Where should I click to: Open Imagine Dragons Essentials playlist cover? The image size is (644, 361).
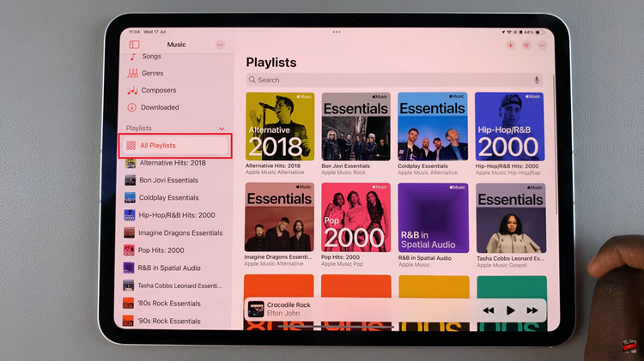coord(279,217)
